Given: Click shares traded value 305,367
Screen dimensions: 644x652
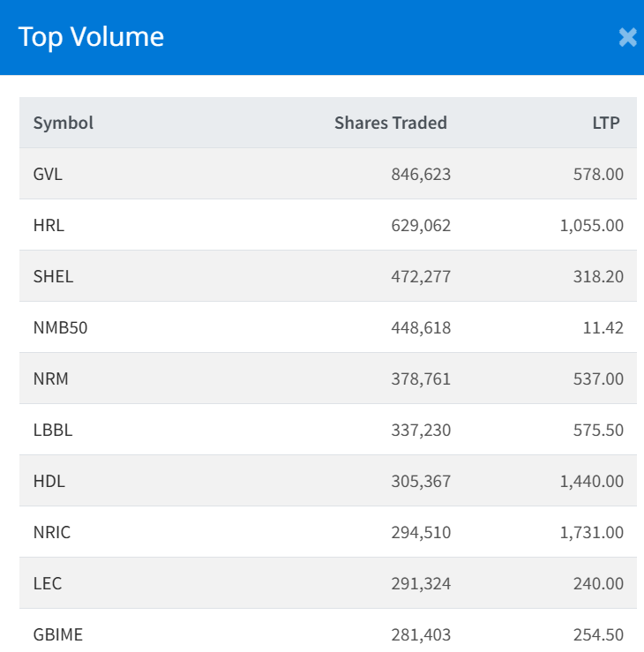Looking at the screenshot, I should pos(421,481).
